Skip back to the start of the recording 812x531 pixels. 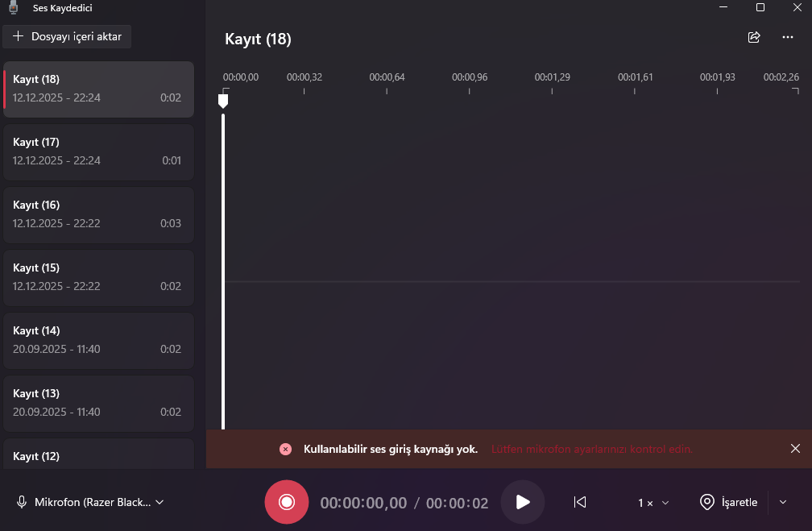(x=579, y=502)
